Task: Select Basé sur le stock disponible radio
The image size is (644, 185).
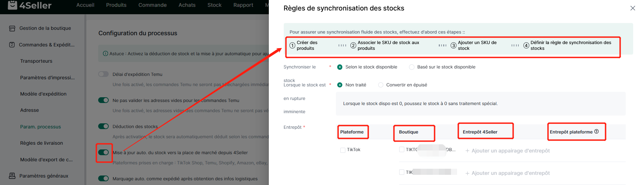Action: [x=412, y=67]
